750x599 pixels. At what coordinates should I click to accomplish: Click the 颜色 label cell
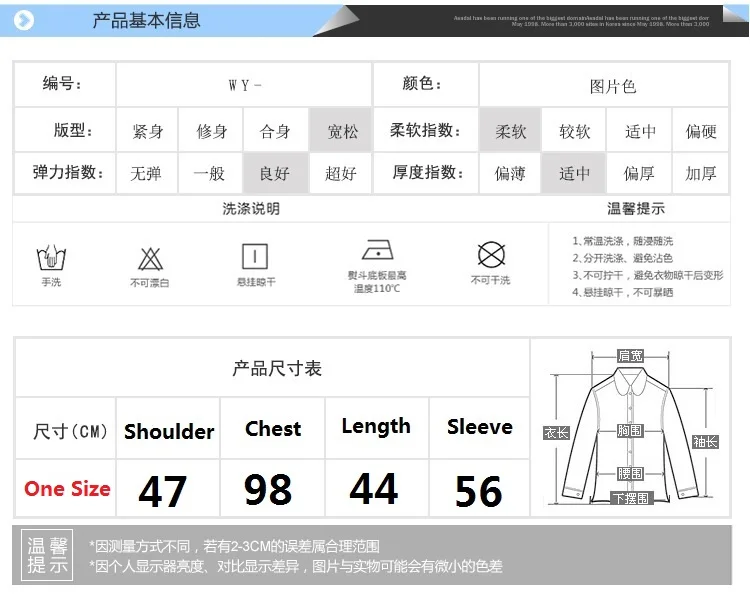pyautogui.click(x=425, y=84)
